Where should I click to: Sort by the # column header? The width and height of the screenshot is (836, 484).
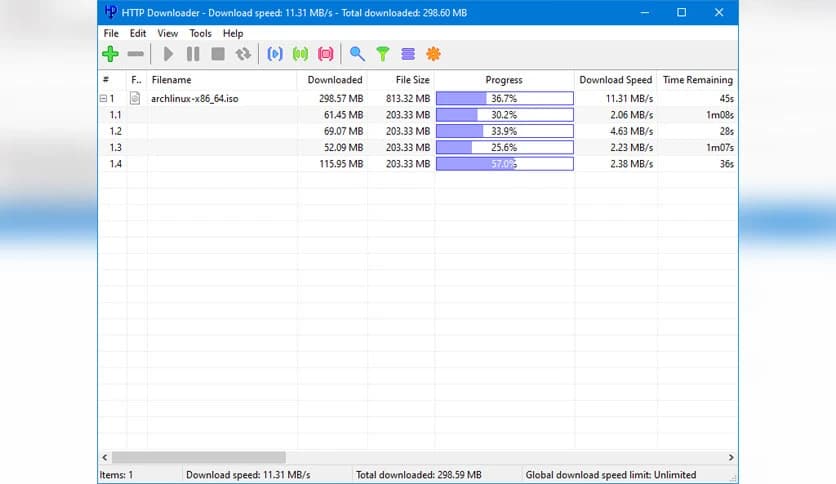pos(112,80)
